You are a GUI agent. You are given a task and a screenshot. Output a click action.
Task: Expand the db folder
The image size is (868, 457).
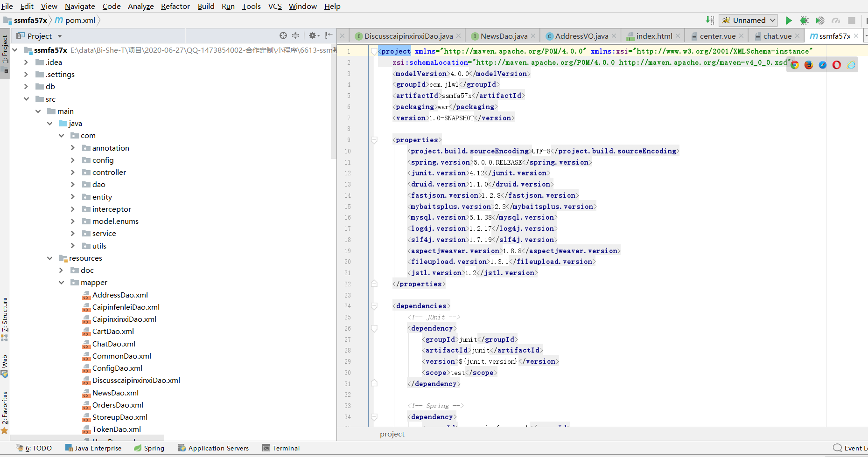(26, 86)
